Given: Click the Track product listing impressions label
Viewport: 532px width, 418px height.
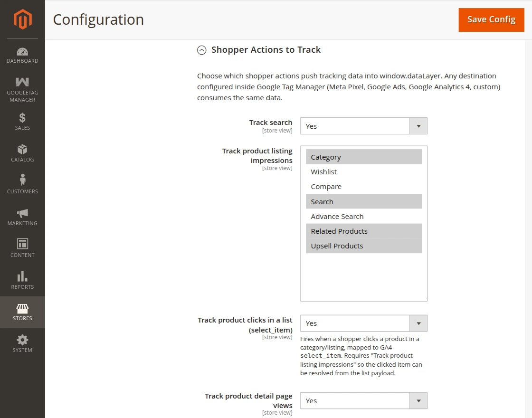Looking at the screenshot, I should point(257,155).
